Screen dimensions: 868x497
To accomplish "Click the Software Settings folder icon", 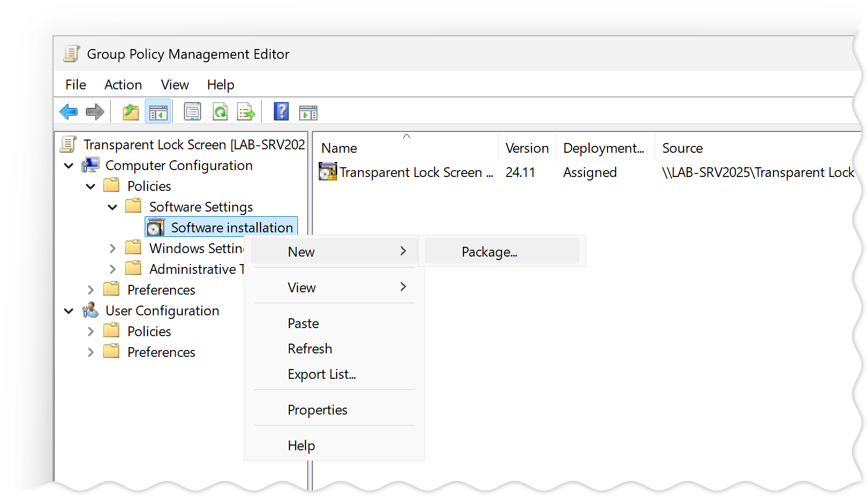I will [134, 206].
